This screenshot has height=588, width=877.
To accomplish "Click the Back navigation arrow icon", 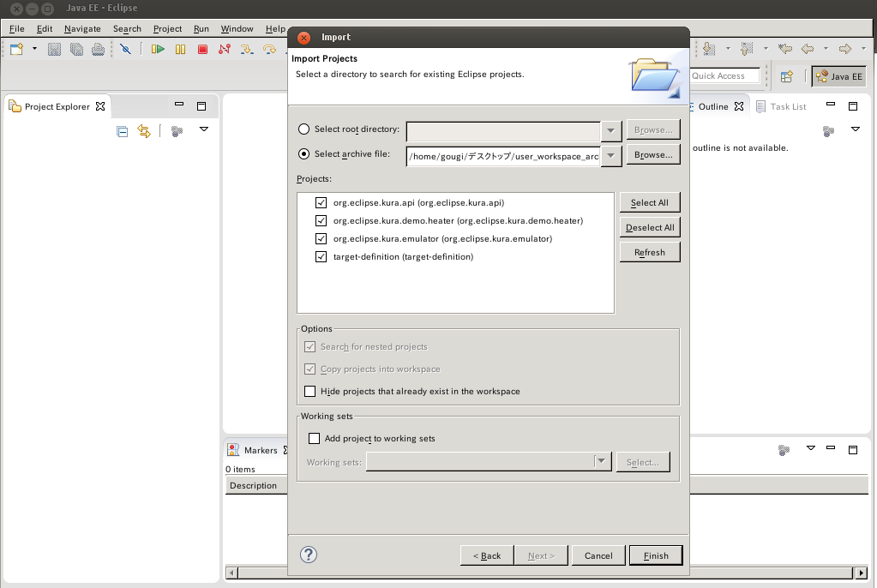I will coord(807,49).
